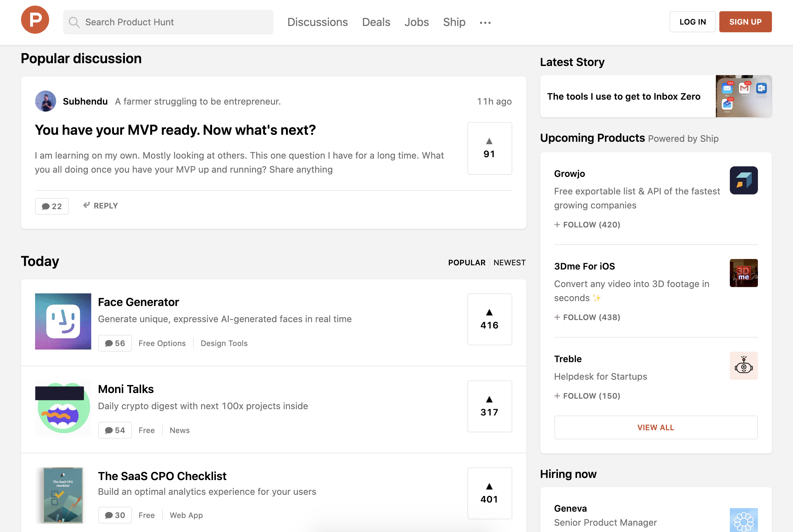The width and height of the screenshot is (793, 532).
Task: Open the Deals page
Action: [376, 22]
